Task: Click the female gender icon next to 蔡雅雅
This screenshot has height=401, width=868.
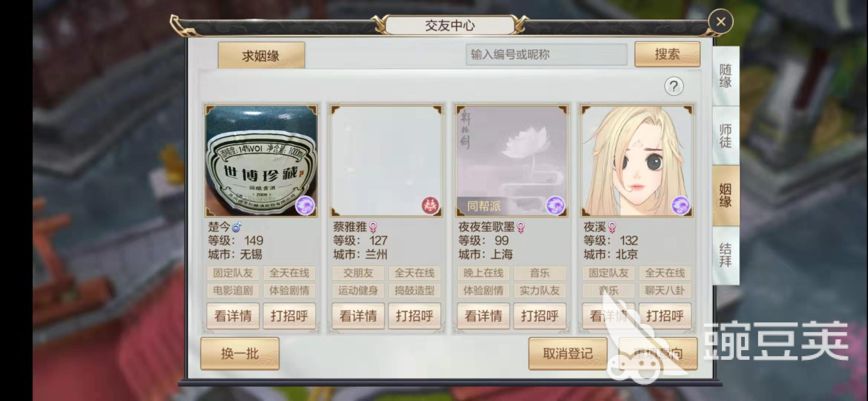Action: coord(373,227)
